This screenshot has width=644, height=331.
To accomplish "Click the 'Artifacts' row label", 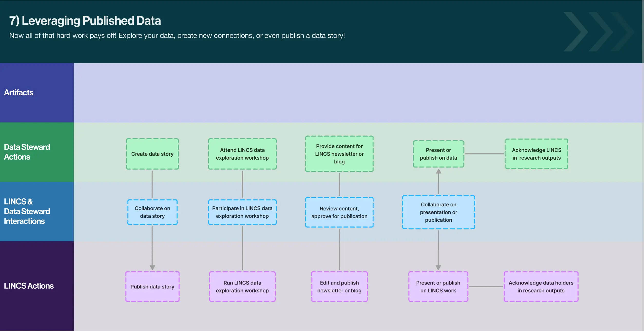I will coord(19,93).
